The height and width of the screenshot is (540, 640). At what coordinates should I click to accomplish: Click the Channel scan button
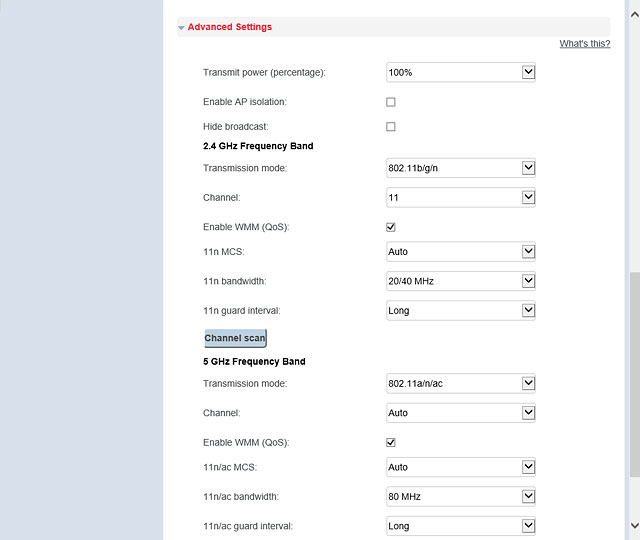235,338
